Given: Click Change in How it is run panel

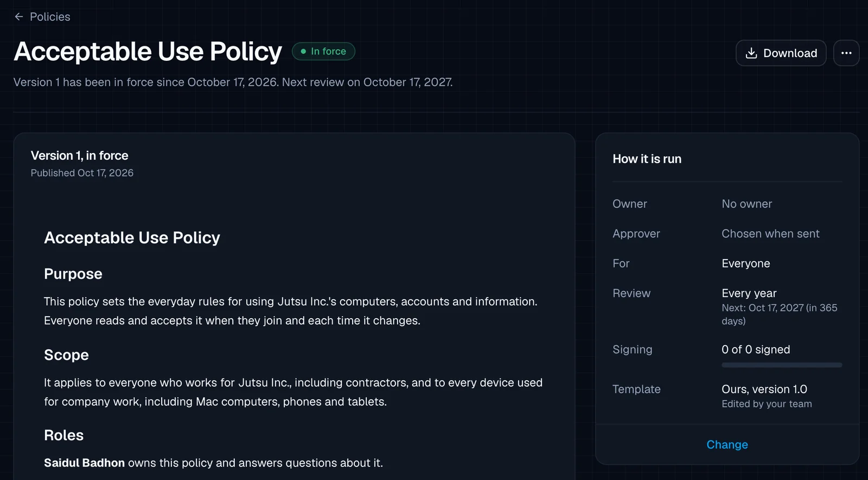Looking at the screenshot, I should tap(727, 445).
